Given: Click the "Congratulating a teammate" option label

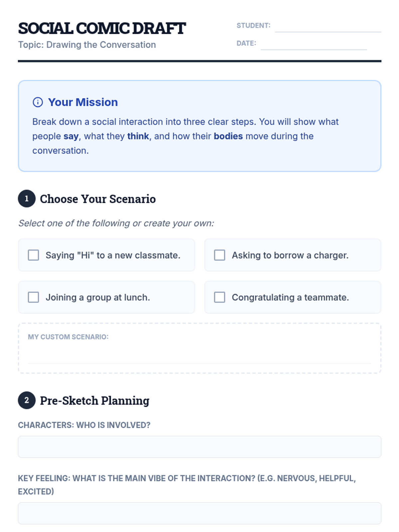Looking at the screenshot, I should (290, 297).
